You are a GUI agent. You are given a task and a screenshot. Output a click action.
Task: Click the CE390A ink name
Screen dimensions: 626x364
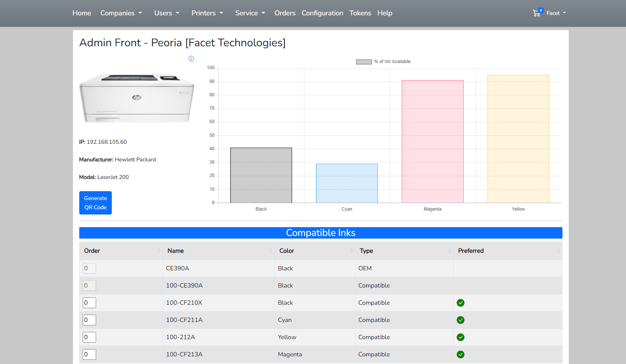pos(178,268)
